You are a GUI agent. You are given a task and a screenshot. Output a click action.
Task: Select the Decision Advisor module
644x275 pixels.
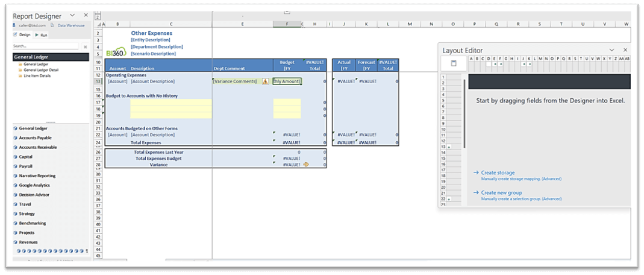point(34,195)
